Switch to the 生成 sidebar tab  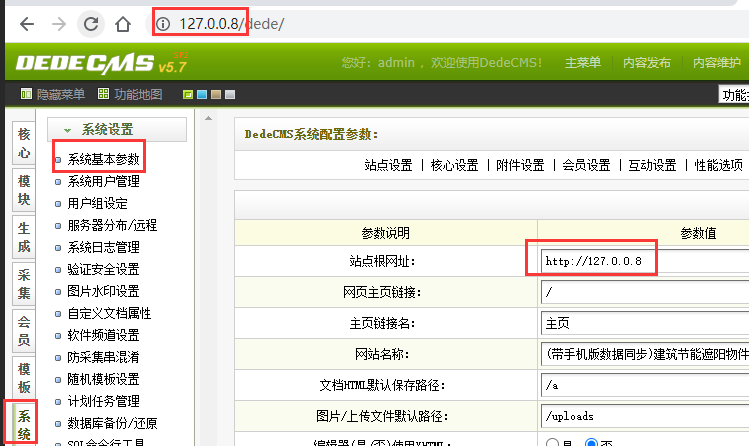pos(24,238)
